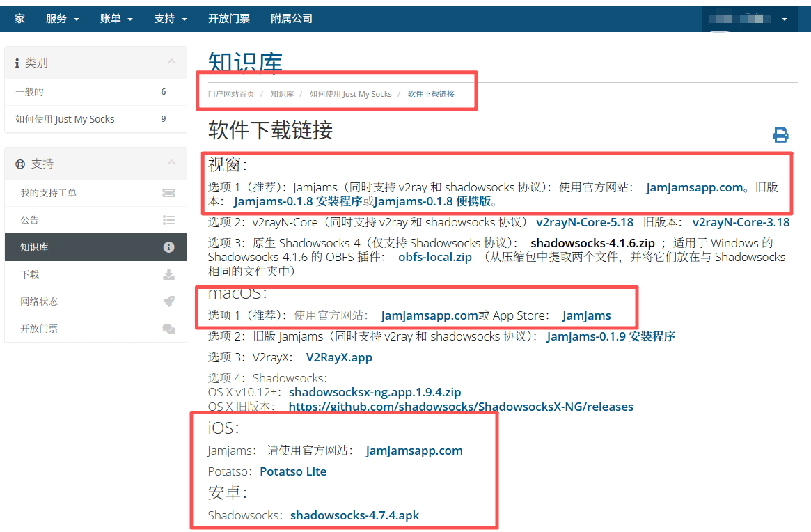Go to 门户网站首页 breadcrumb
Screen dimensions: 811x532
click(231, 94)
